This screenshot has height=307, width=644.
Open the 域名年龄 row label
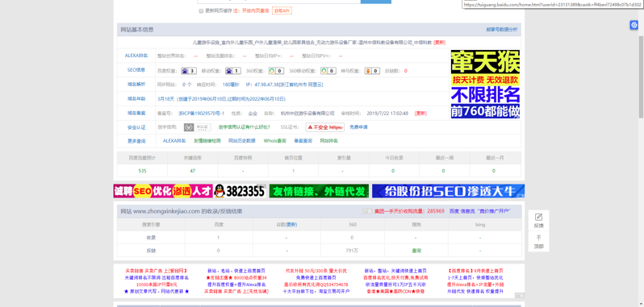pyautogui.click(x=136, y=99)
